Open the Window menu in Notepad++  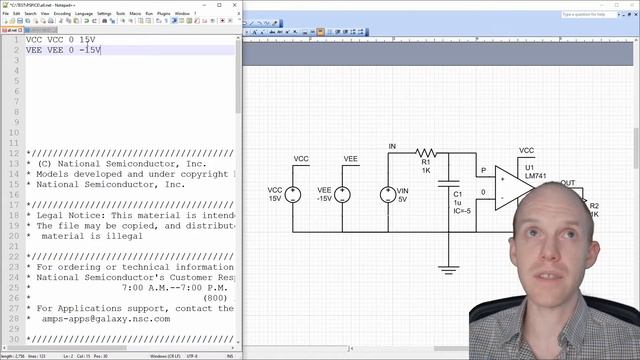pyautogui.click(x=182, y=13)
